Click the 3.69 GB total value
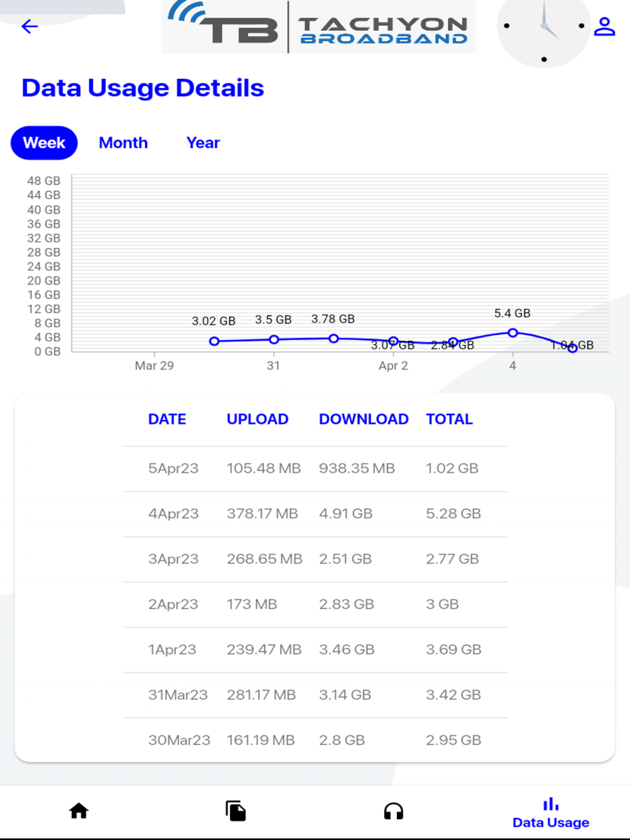The height and width of the screenshot is (840, 630). [454, 650]
